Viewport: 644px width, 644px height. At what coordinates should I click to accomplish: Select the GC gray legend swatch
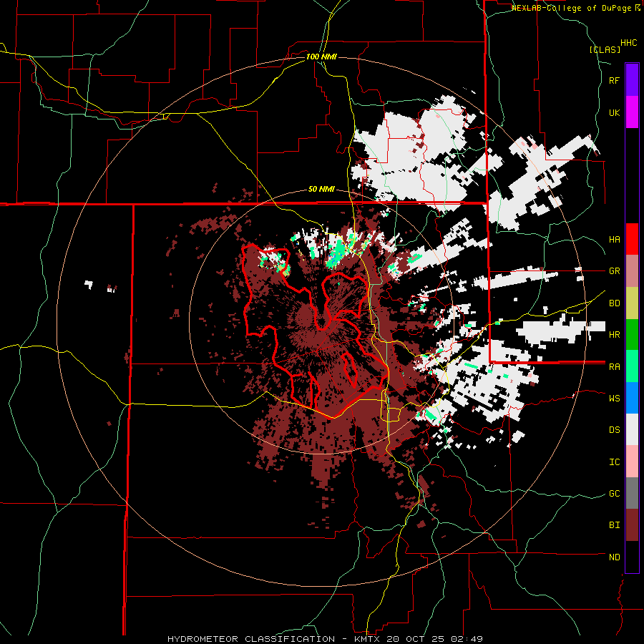632,493
